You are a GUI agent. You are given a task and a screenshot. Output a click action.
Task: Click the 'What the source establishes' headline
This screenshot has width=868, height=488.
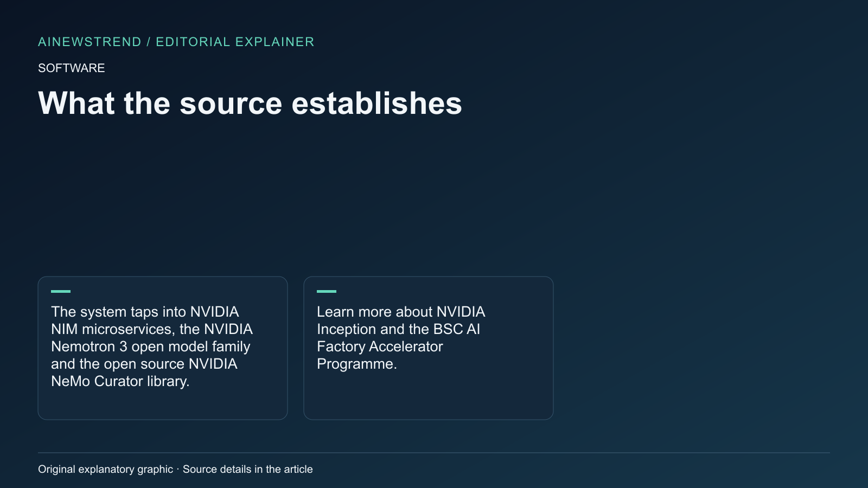click(250, 103)
